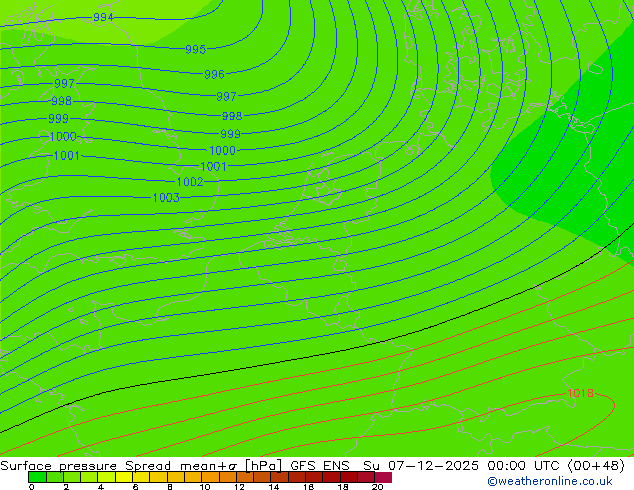Click the 996 isobar label
634x490 pixels.
tap(214, 74)
